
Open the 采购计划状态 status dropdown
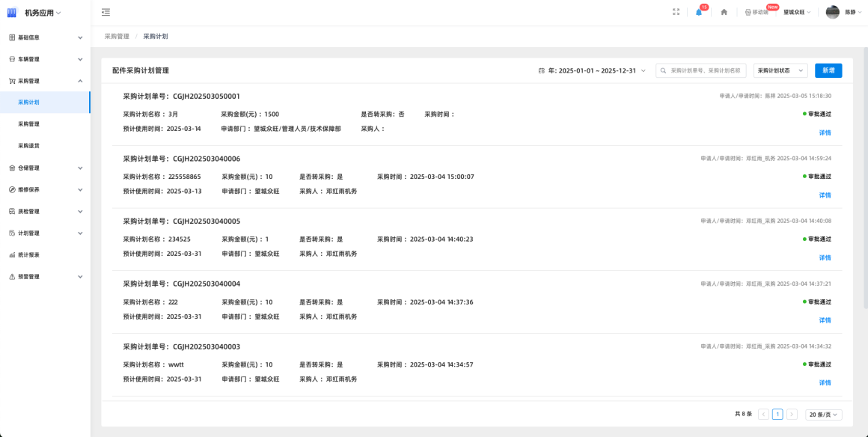[x=780, y=70]
